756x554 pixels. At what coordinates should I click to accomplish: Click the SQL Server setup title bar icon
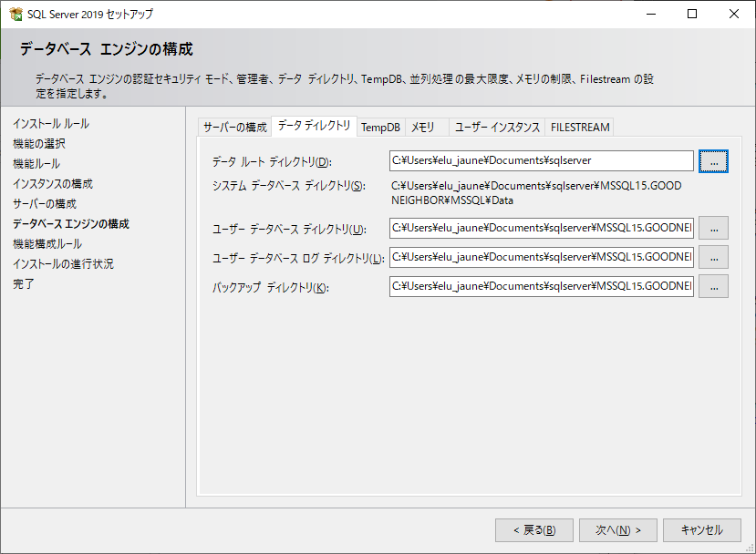[x=16, y=14]
